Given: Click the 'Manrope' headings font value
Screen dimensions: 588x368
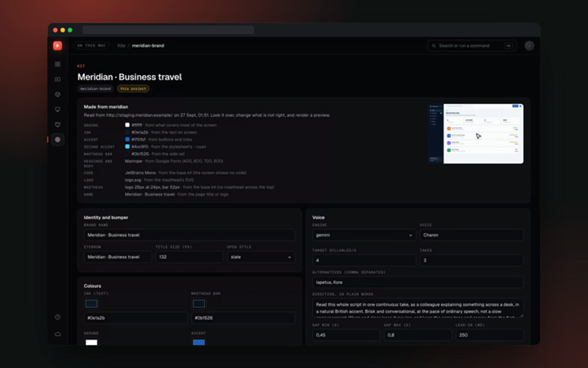Looking at the screenshot, I should [x=134, y=161].
